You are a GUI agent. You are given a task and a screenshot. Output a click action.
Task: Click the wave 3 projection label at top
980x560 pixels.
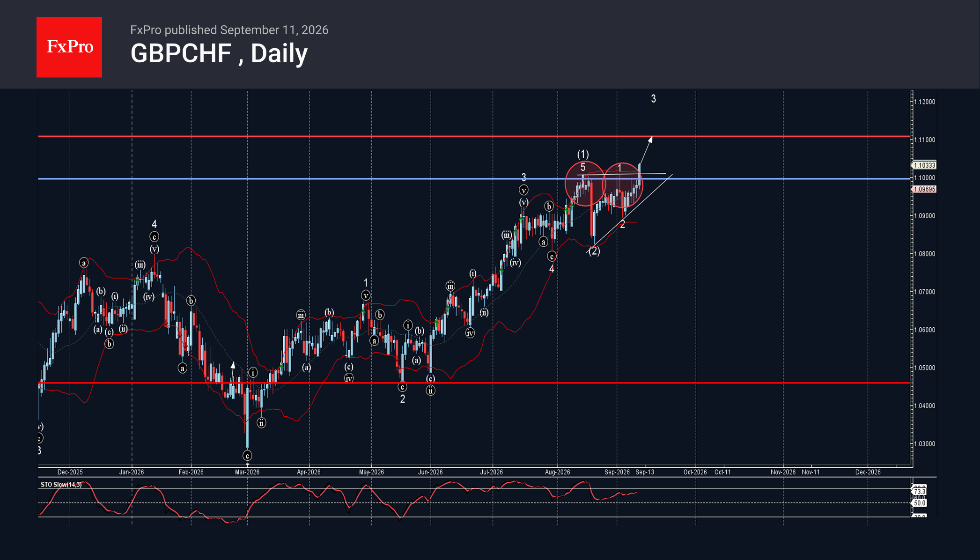[x=654, y=99]
